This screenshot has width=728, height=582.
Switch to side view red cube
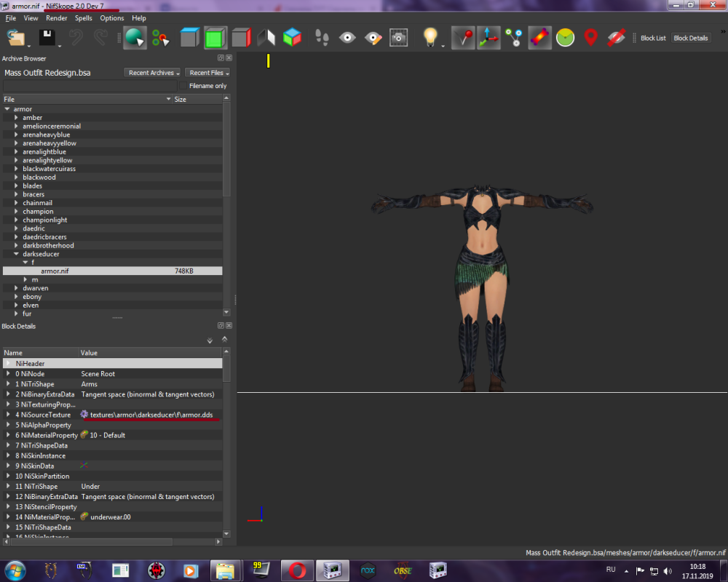pos(242,38)
